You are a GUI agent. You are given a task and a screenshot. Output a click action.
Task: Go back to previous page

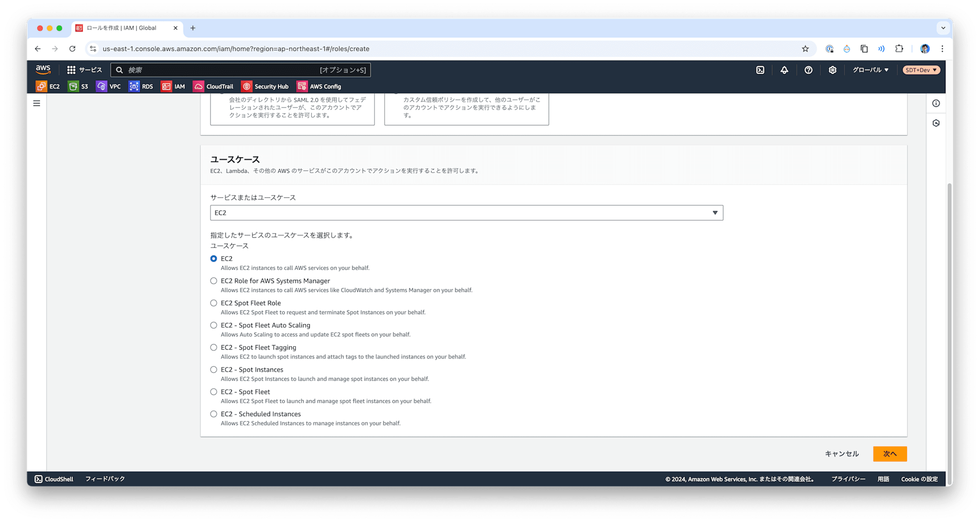(38, 49)
